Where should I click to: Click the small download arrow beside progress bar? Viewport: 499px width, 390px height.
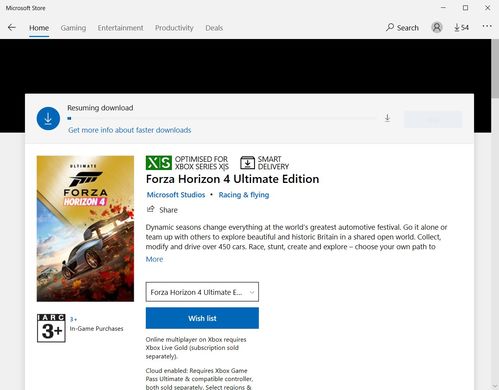pos(387,118)
